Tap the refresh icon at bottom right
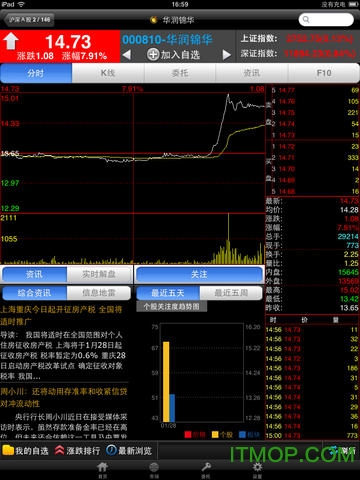360x480 pixels. (334, 451)
